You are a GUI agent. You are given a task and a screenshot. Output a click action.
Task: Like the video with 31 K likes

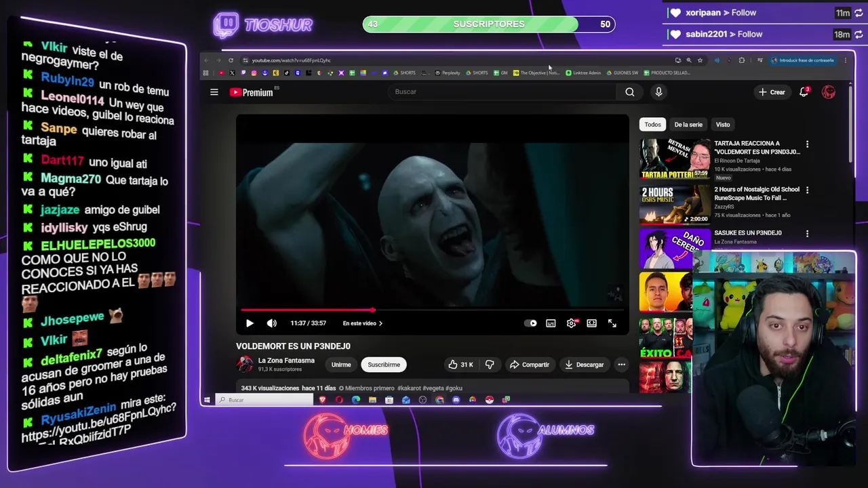click(x=461, y=365)
